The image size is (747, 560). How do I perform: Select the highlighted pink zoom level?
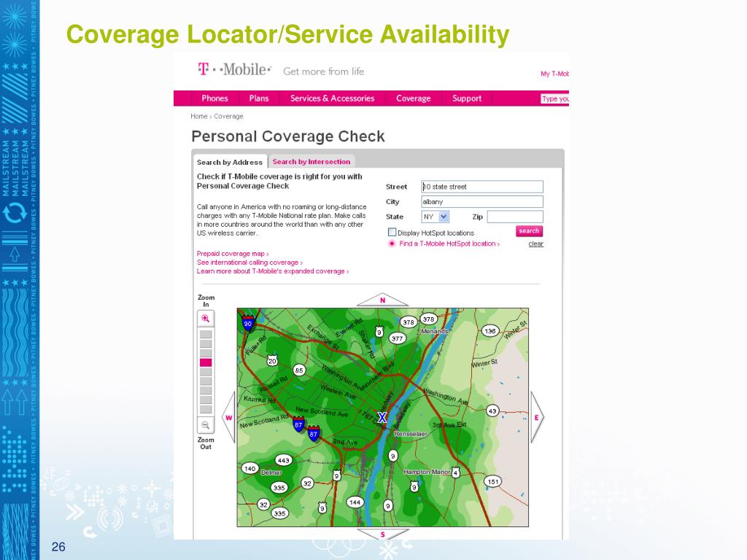point(206,362)
